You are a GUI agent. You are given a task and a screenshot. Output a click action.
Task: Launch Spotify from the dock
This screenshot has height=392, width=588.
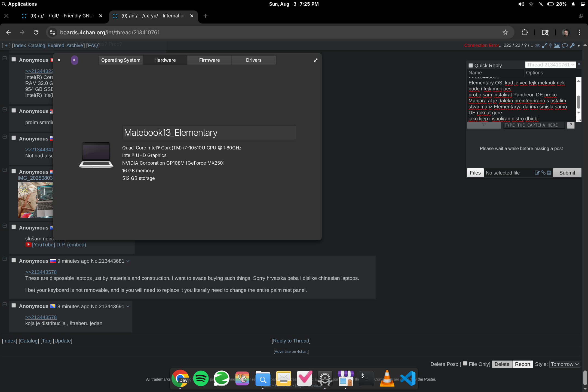click(x=201, y=378)
